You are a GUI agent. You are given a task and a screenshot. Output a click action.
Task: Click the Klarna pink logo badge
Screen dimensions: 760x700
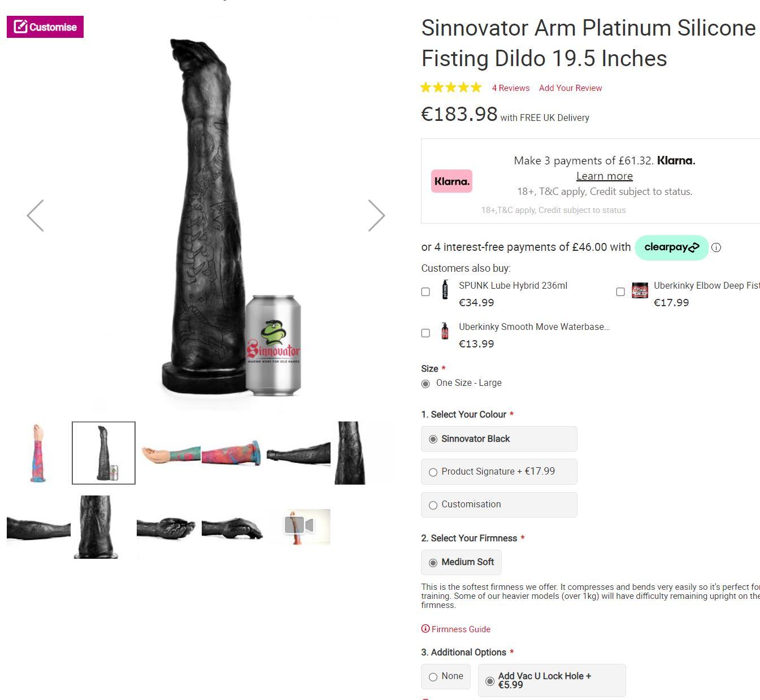pyautogui.click(x=451, y=181)
